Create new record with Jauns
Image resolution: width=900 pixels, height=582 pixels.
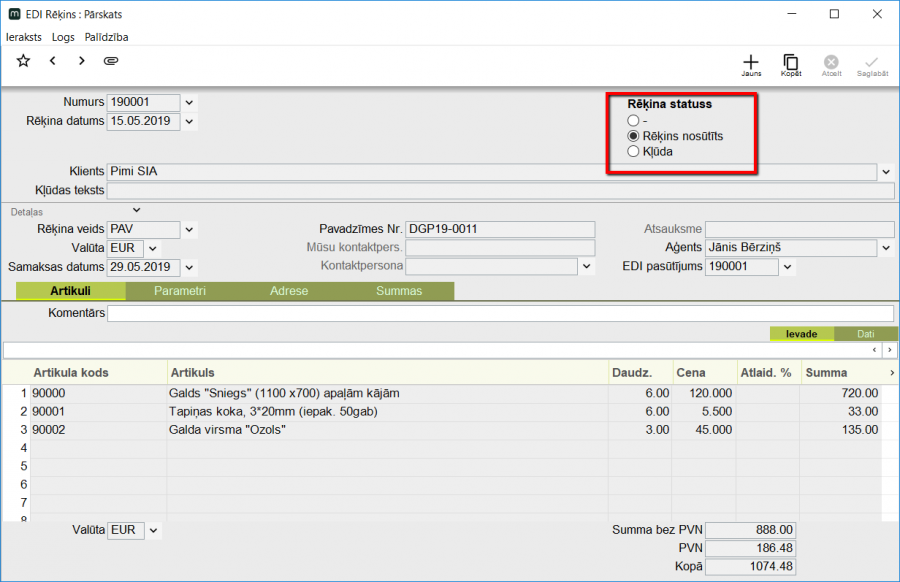751,63
